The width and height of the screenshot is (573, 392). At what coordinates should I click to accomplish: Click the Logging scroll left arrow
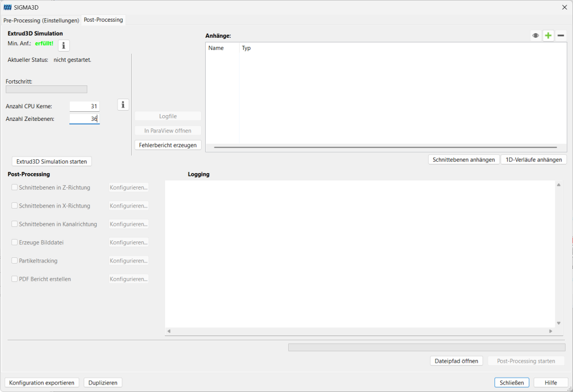[169, 331]
